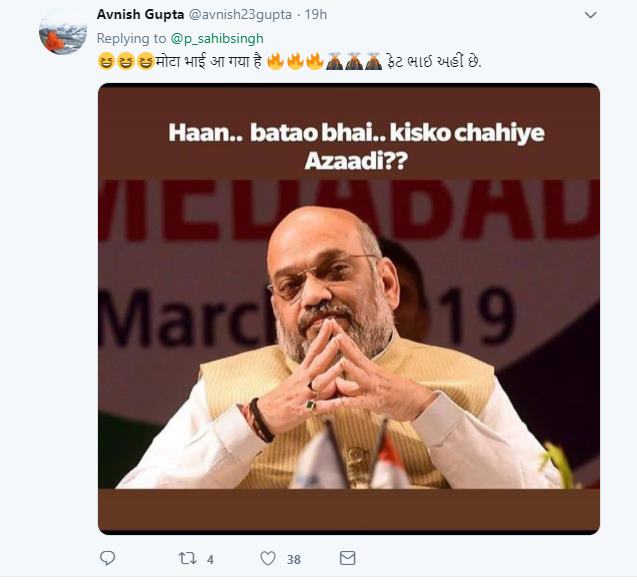Retweet this tweet using the retweet icon
Viewport: 637px width, 584px height.
pos(187,558)
